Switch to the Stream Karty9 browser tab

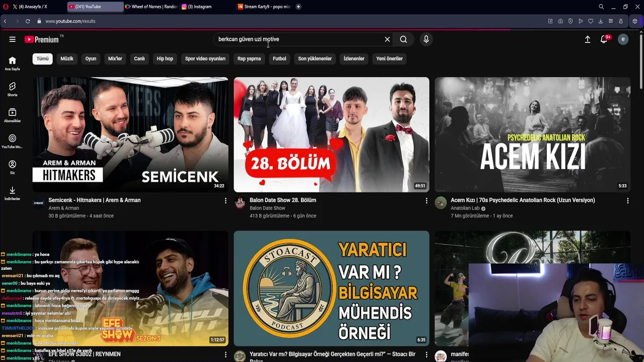pyautogui.click(x=264, y=7)
